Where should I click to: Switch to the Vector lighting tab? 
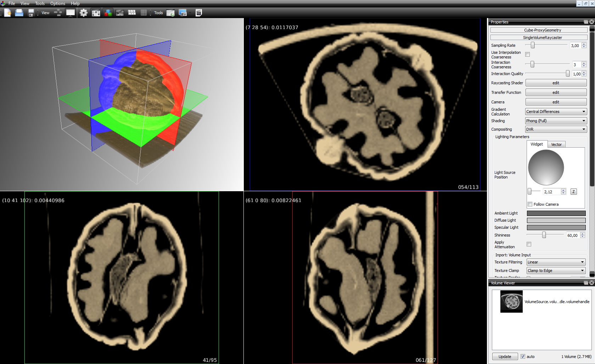tap(556, 144)
